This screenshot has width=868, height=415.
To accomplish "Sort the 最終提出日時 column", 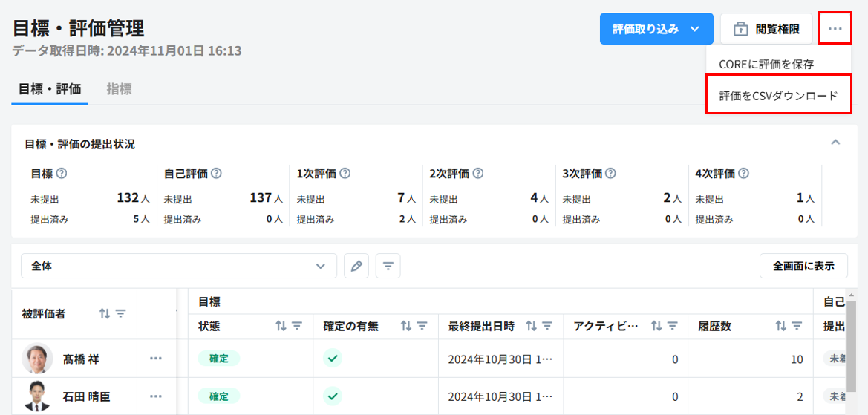I will click(532, 326).
